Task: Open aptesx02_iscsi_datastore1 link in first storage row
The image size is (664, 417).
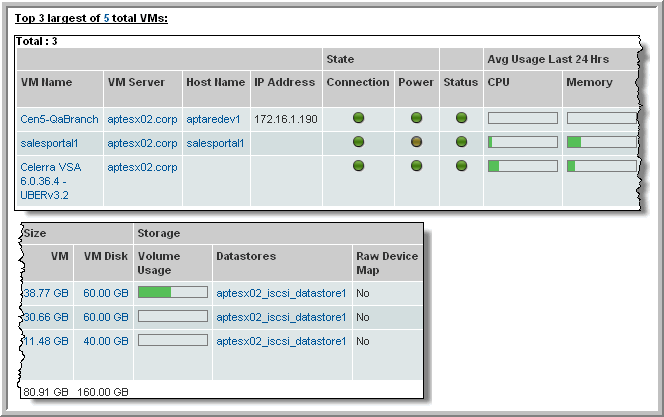Action: point(281,293)
